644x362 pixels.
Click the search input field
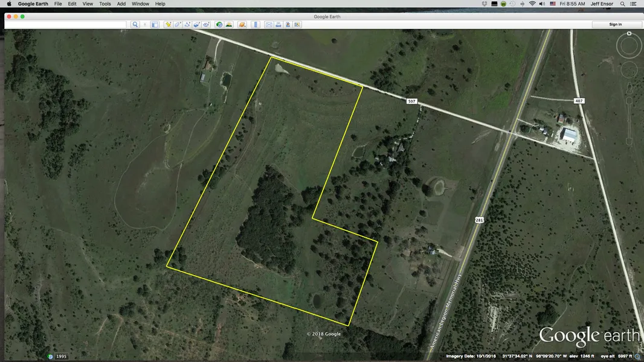point(66,25)
